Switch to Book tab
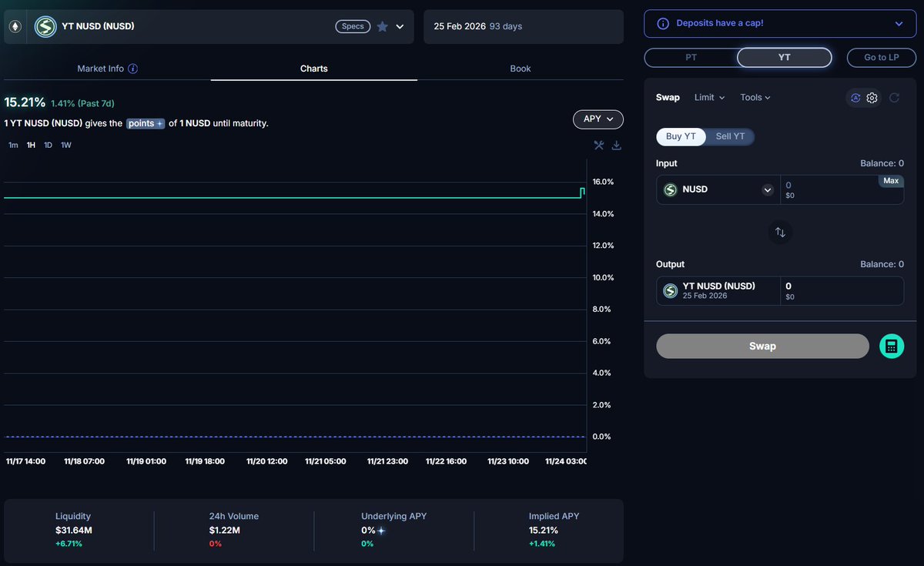 click(x=521, y=69)
